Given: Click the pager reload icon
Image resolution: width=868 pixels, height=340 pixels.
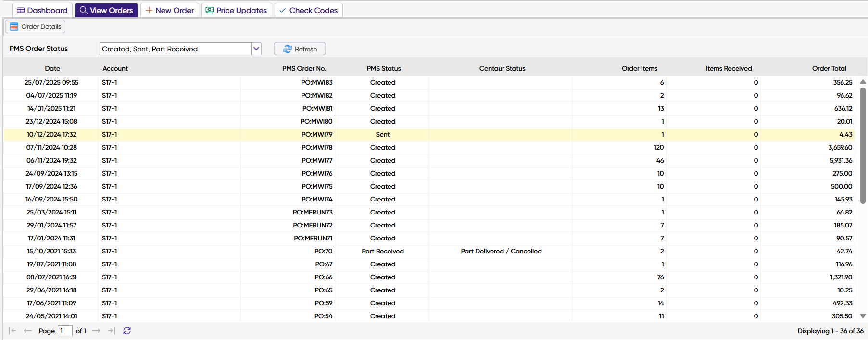Looking at the screenshot, I should [x=127, y=331].
